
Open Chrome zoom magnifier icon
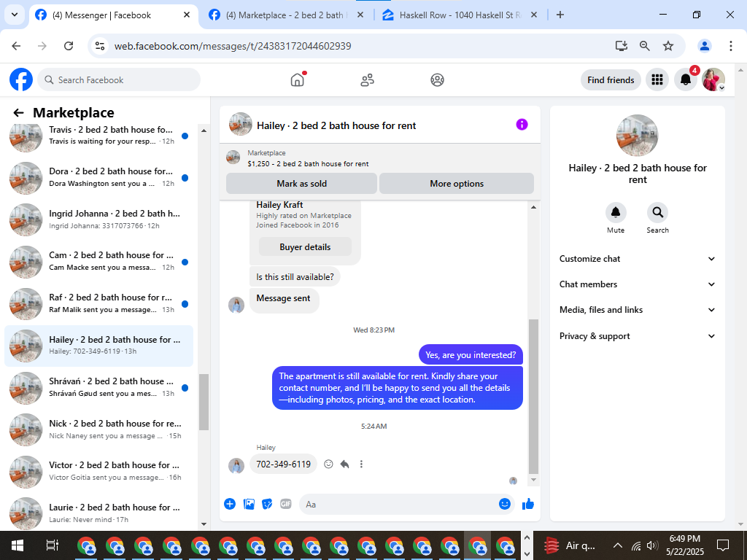click(x=645, y=46)
